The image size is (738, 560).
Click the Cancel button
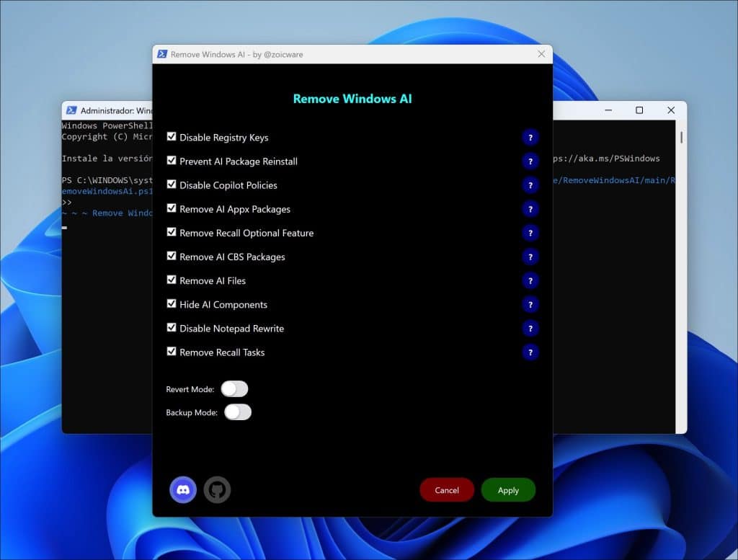coord(447,489)
